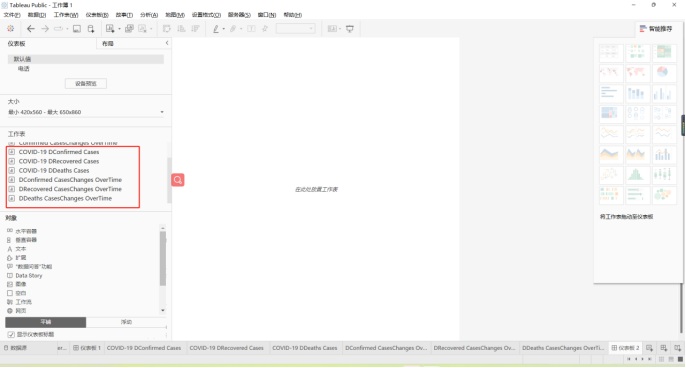Select the treemap chart in Show Me
This screenshot has width=686, height=368.
pyautogui.click(x=610, y=113)
